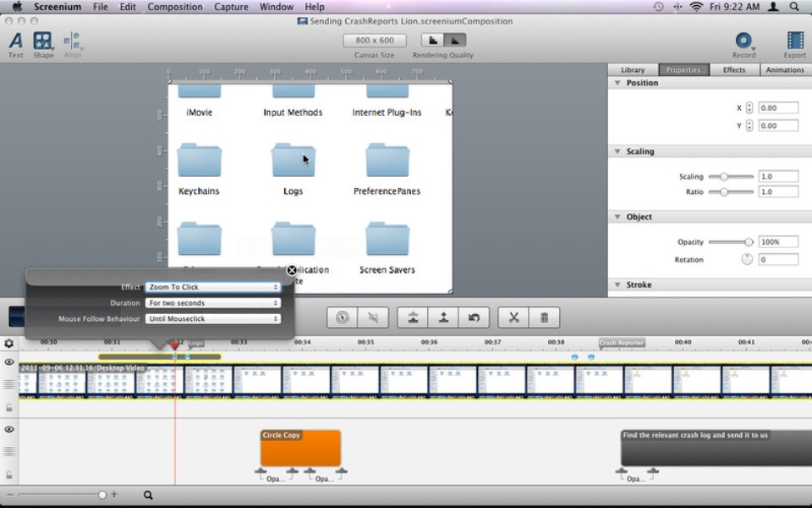Open the Help menu
The width and height of the screenshot is (812, 508).
pos(315,7)
